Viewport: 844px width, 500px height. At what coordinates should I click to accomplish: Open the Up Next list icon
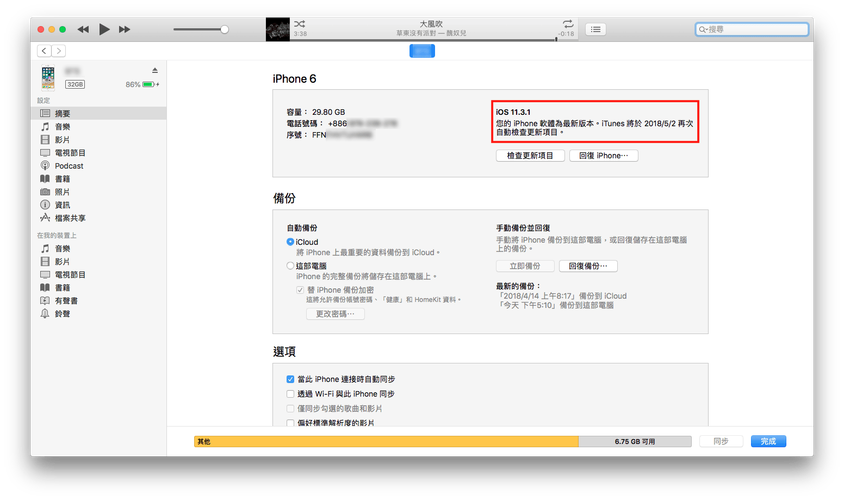[x=595, y=29]
